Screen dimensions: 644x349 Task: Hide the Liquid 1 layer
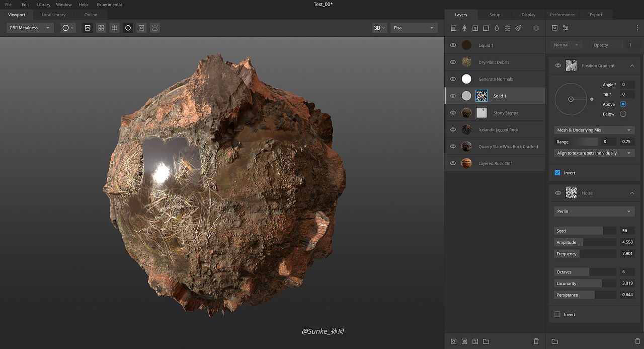[453, 45]
